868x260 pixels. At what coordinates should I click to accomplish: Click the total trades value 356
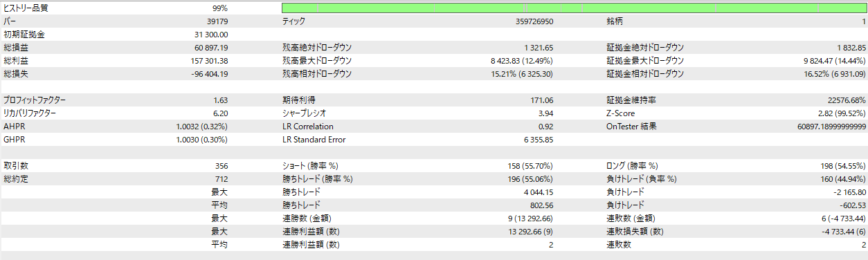pyautogui.click(x=221, y=166)
